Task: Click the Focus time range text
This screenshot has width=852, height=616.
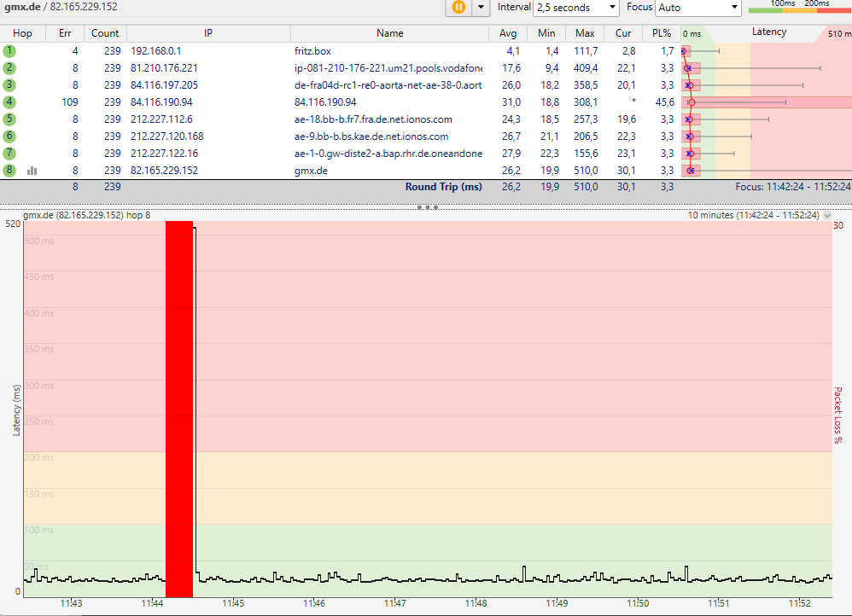Action: [793, 186]
